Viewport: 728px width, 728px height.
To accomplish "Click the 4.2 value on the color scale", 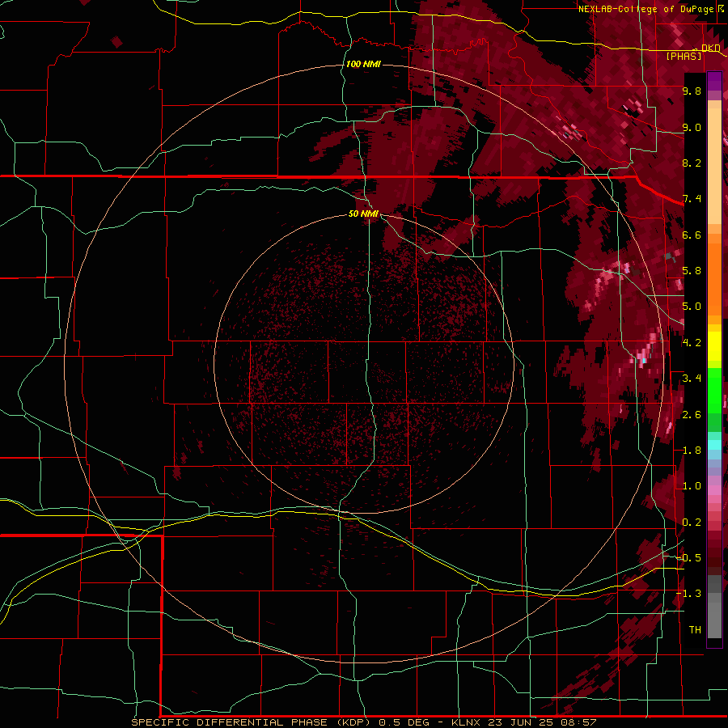I will pyautogui.click(x=692, y=343).
